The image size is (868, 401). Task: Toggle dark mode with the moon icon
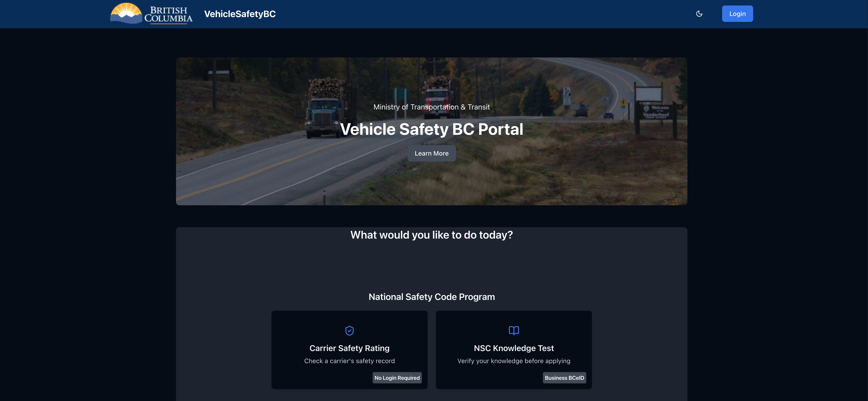699,14
